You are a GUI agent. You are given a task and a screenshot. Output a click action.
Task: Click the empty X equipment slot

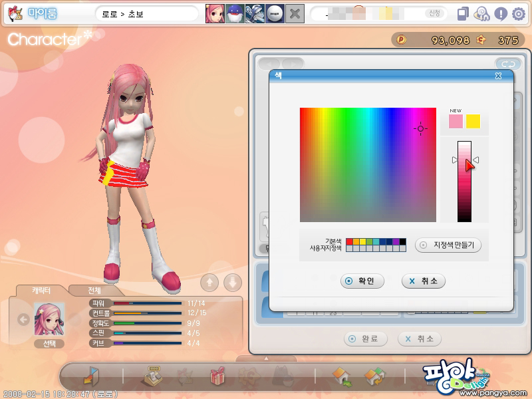pyautogui.click(x=295, y=13)
